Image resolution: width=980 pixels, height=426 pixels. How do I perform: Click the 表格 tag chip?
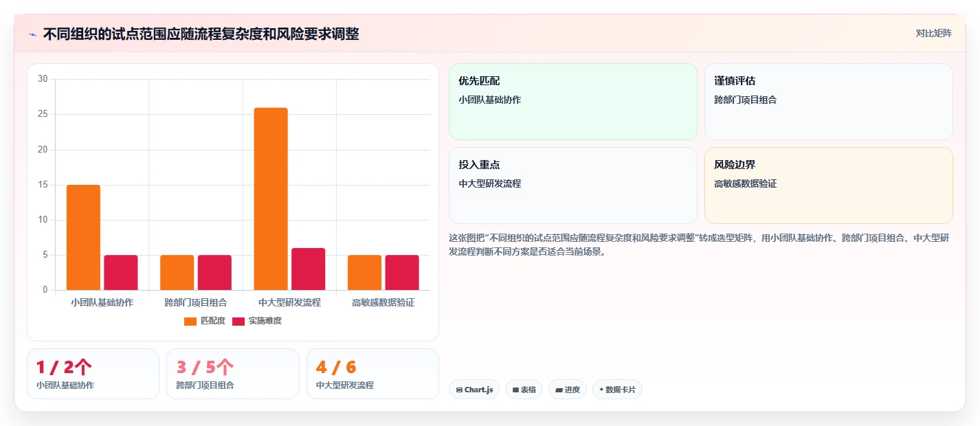[524, 390]
